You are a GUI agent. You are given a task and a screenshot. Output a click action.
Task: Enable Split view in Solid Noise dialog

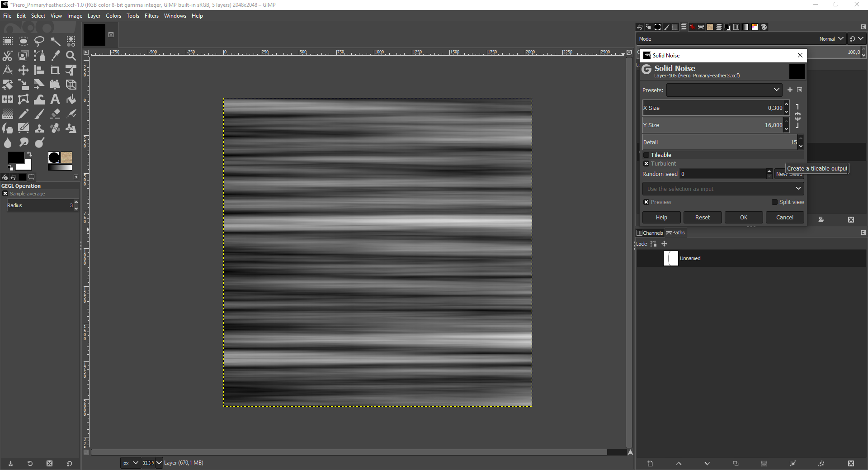(775, 202)
